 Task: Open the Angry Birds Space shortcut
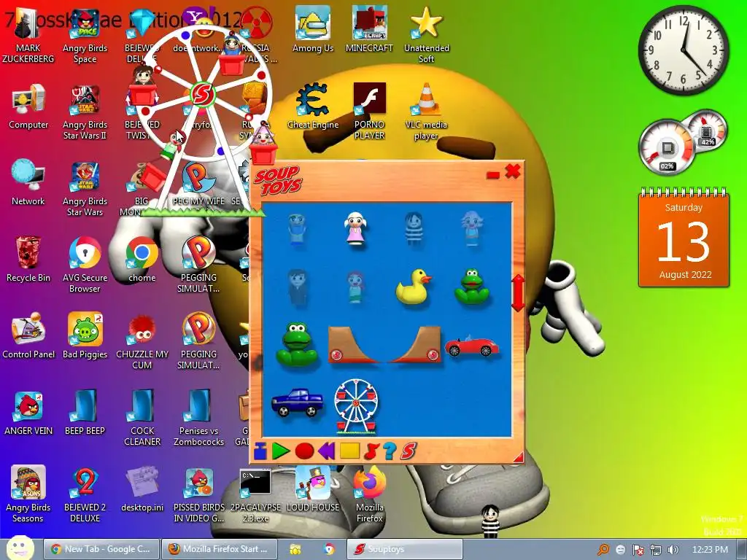pyautogui.click(x=85, y=35)
